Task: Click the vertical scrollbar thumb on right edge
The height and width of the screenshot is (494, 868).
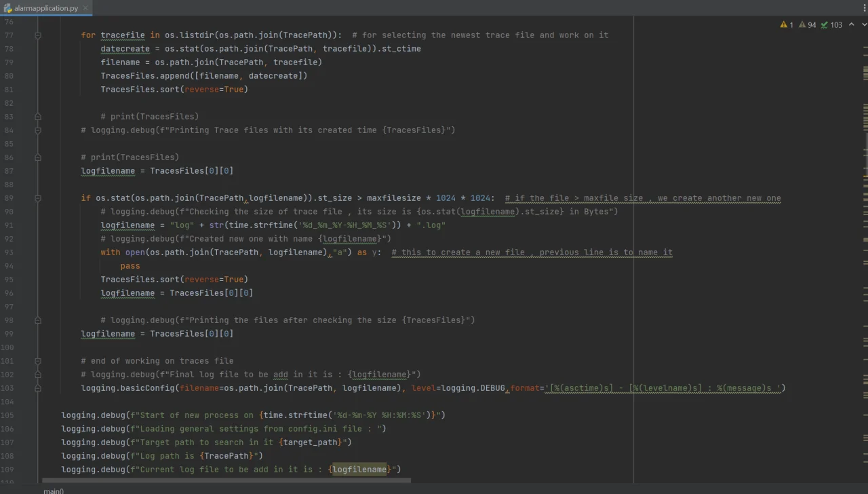Action: pyautogui.click(x=865, y=155)
